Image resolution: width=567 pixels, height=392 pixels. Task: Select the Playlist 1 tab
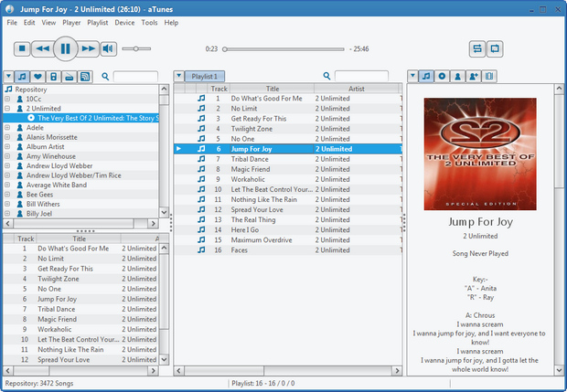(205, 76)
